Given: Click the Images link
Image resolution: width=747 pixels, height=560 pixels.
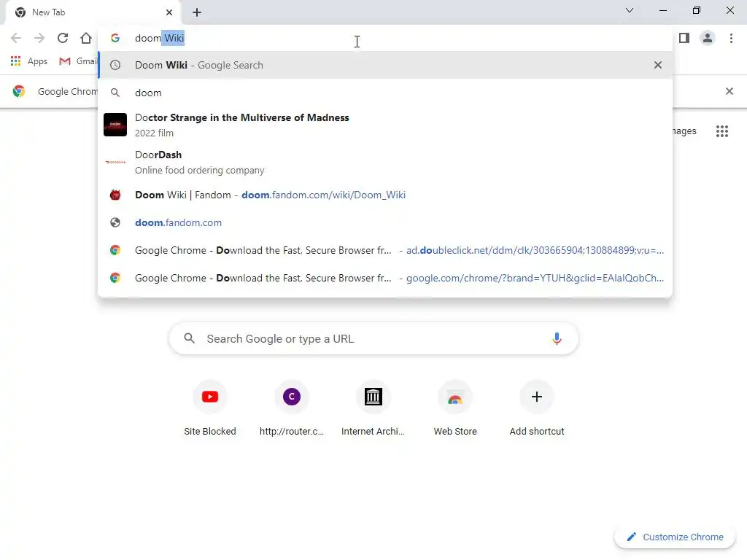Looking at the screenshot, I should click(685, 131).
